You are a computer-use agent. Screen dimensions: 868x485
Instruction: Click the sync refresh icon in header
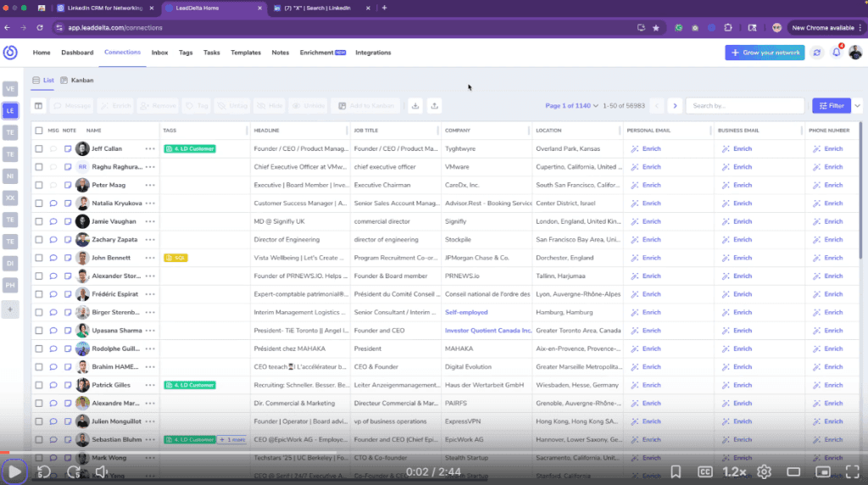(816, 53)
